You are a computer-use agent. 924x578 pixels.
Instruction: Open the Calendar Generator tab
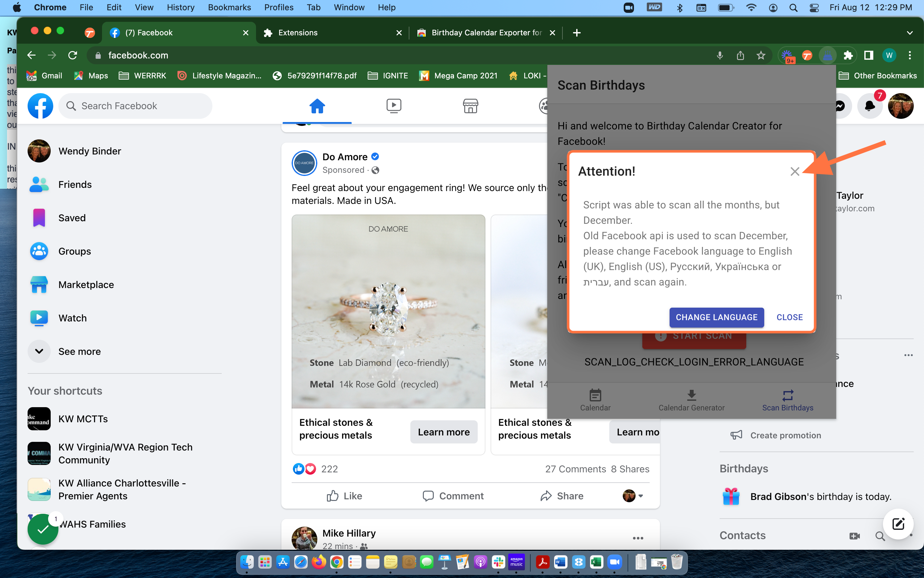click(x=691, y=400)
